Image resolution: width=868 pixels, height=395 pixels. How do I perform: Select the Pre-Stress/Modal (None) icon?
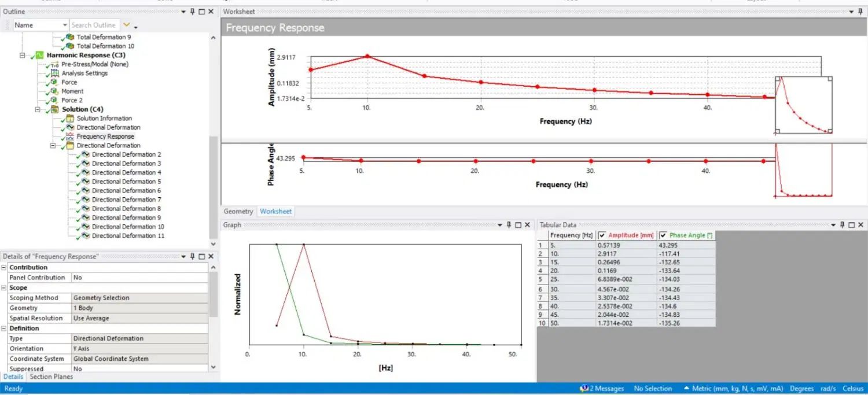[x=55, y=64]
